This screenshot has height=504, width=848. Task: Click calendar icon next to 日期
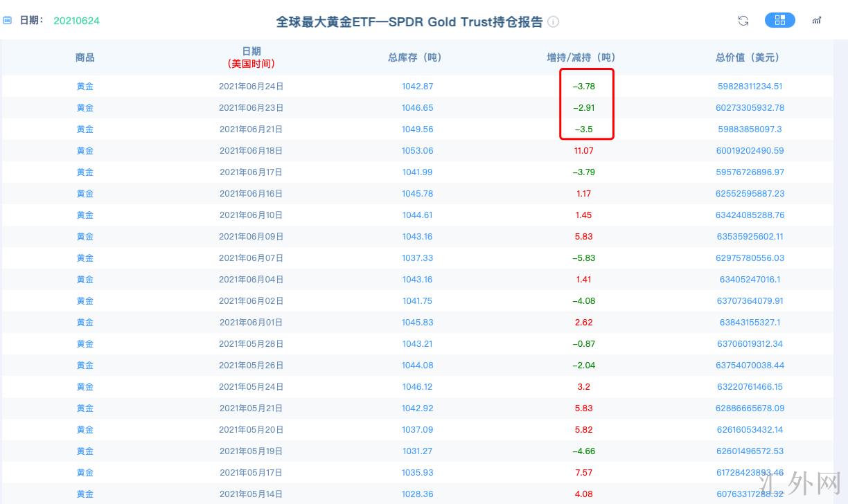pos(8,21)
